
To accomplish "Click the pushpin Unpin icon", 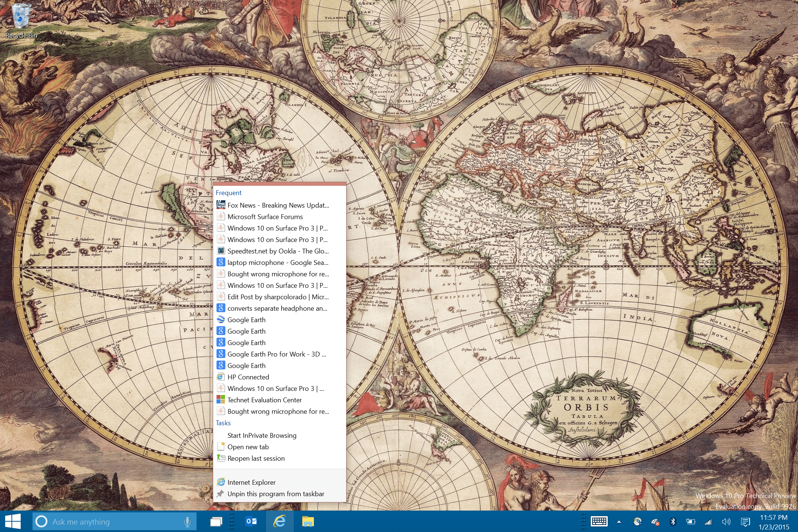I will point(221,494).
